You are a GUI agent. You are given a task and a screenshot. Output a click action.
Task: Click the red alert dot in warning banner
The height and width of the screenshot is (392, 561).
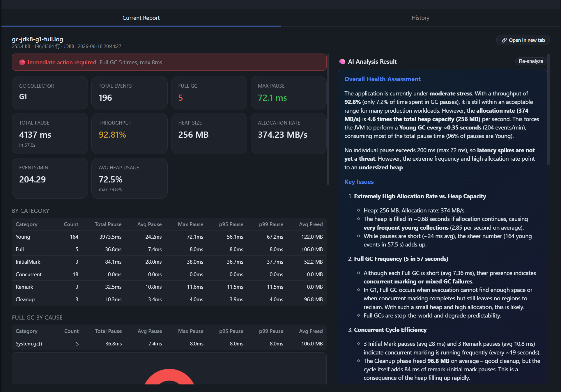[22, 62]
